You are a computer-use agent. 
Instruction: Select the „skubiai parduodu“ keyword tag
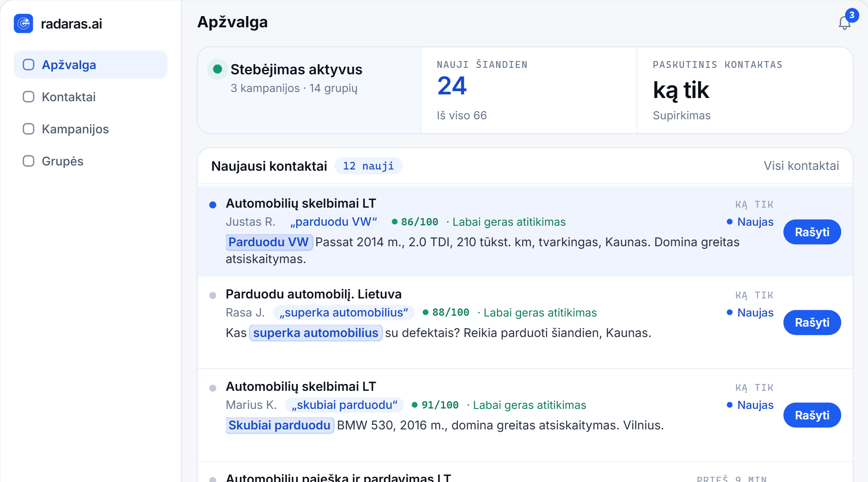345,405
